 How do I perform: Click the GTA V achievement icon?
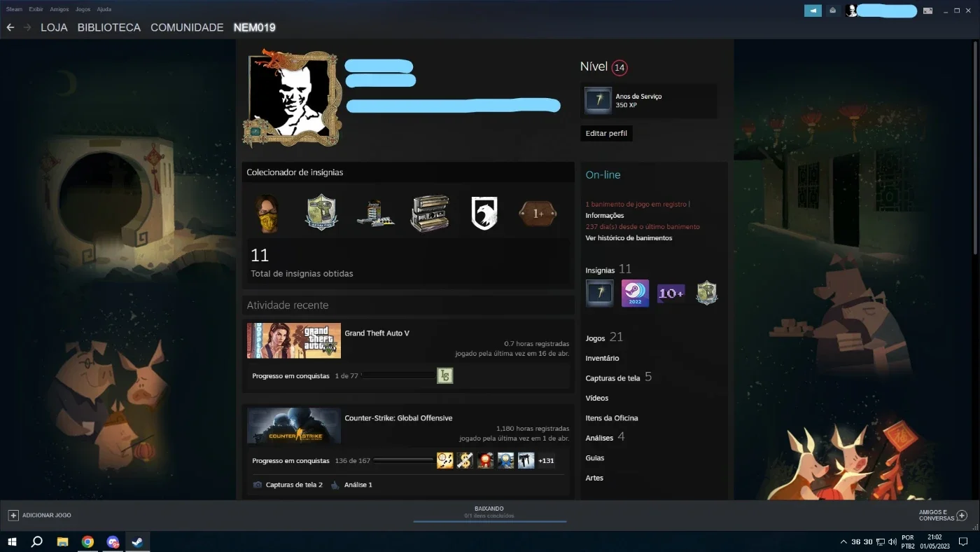pos(445,375)
